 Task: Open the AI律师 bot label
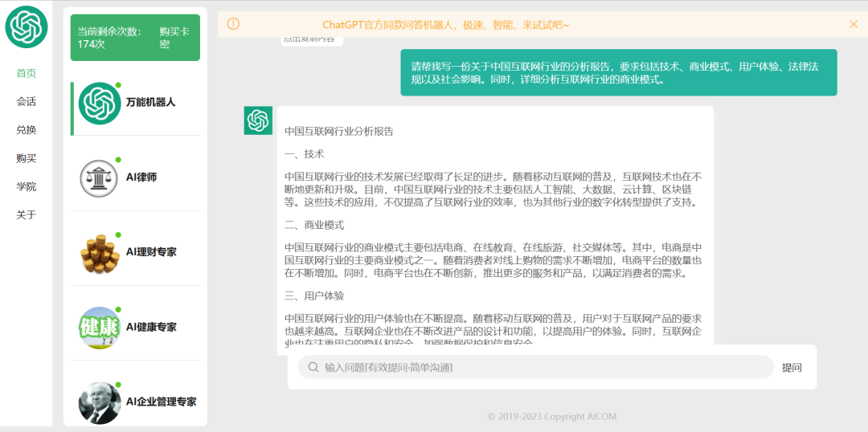coord(141,177)
